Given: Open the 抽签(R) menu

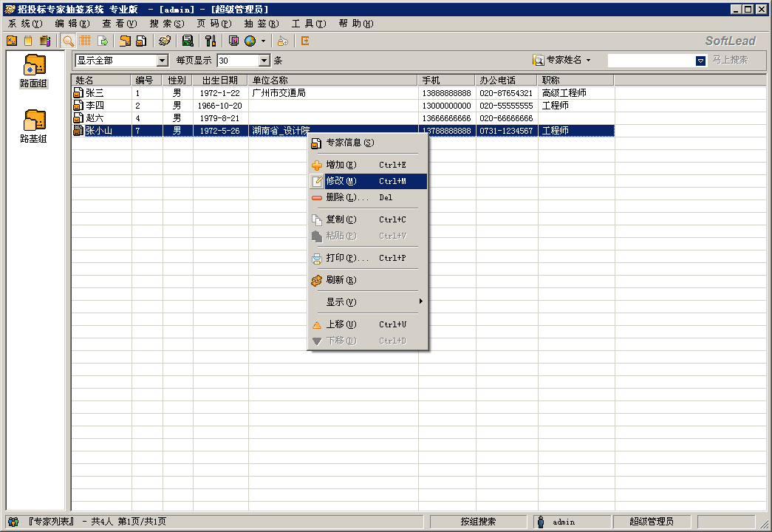Looking at the screenshot, I should pyautogui.click(x=262, y=24).
